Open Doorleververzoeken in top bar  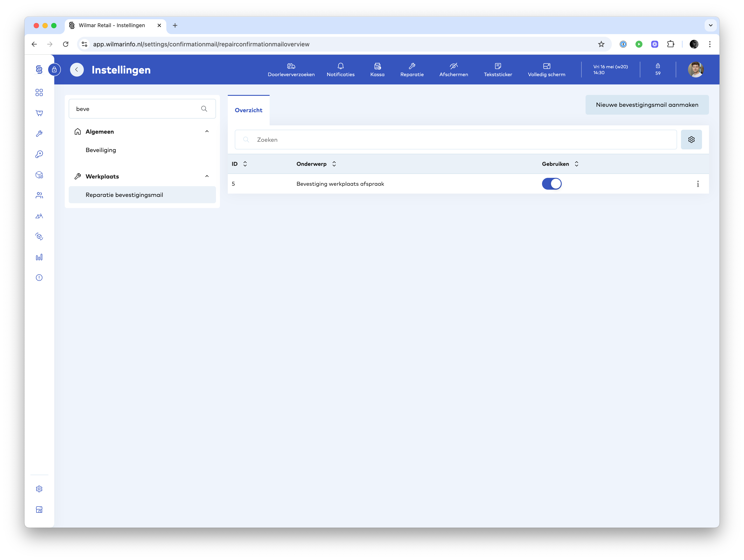point(291,70)
